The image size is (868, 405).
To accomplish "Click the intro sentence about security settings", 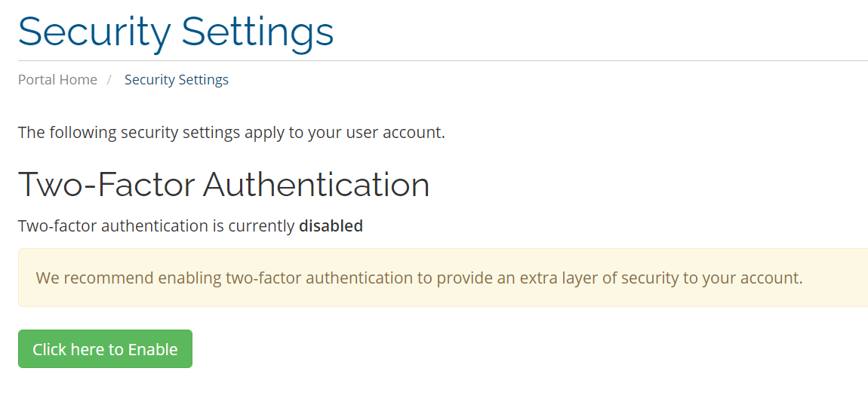I will click(x=231, y=133).
